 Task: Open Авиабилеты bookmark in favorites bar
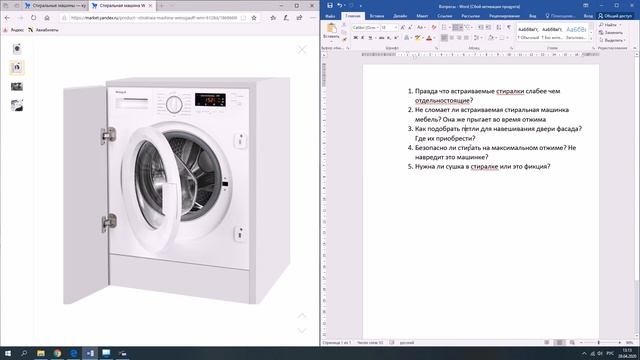pos(43,30)
